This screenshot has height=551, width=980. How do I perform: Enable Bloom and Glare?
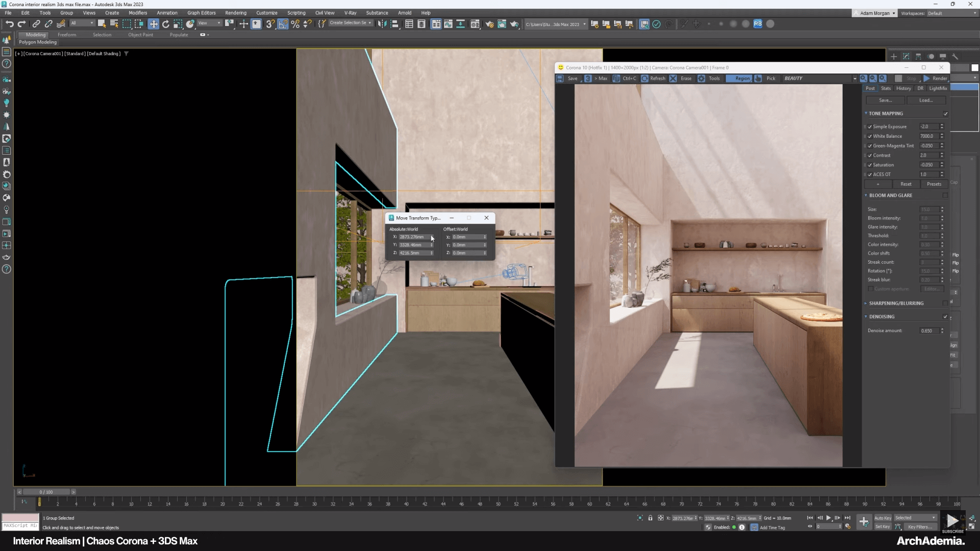pos(946,195)
